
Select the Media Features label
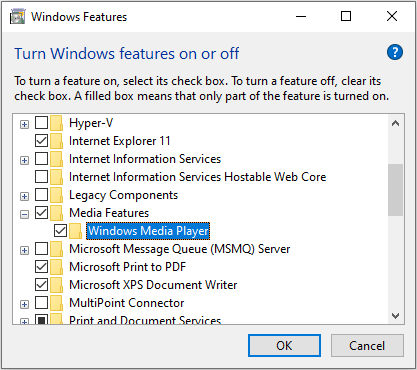coord(109,213)
